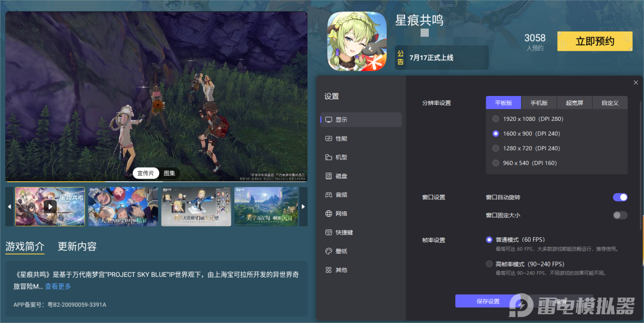Open 壁纸 wallpaper settings icon

pos(329,251)
